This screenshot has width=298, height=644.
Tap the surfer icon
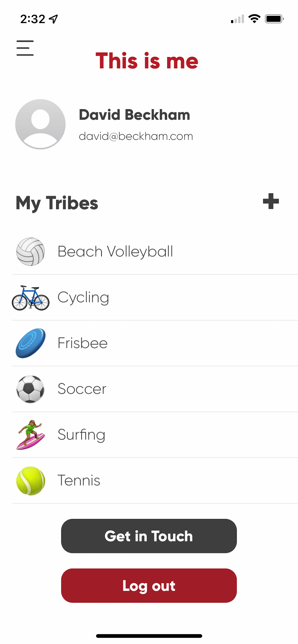[30, 435]
